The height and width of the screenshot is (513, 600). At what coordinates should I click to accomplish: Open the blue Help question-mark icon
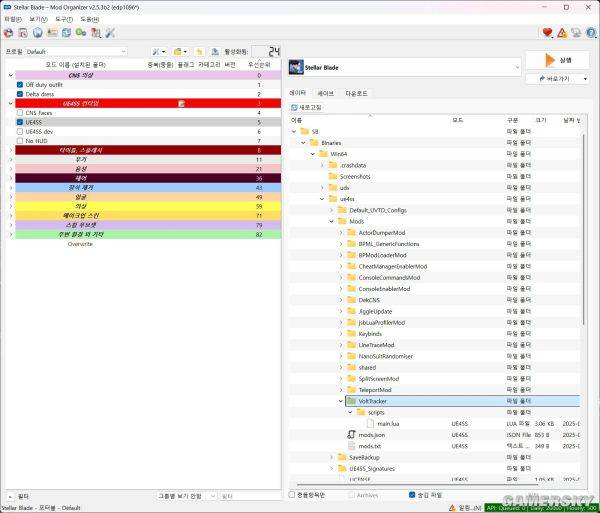tap(591, 33)
